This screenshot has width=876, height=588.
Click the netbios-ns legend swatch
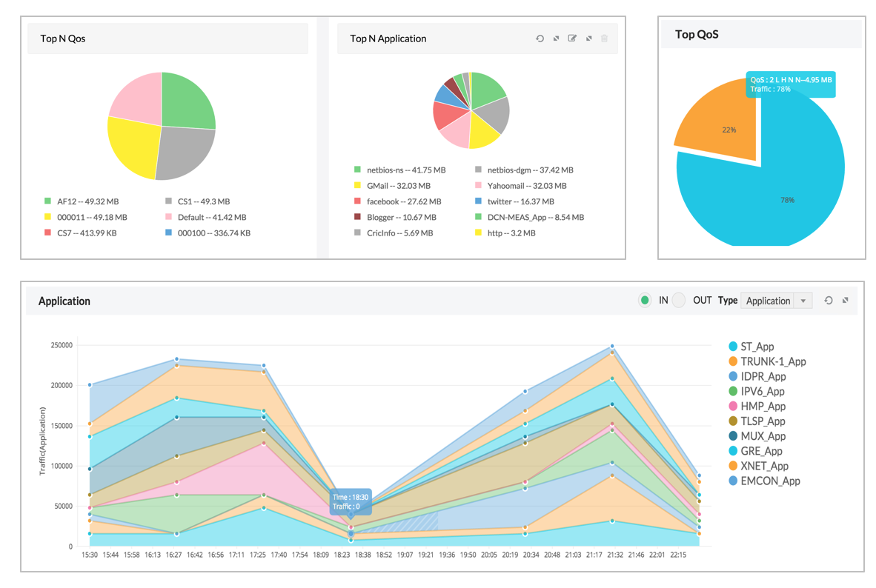coord(357,169)
